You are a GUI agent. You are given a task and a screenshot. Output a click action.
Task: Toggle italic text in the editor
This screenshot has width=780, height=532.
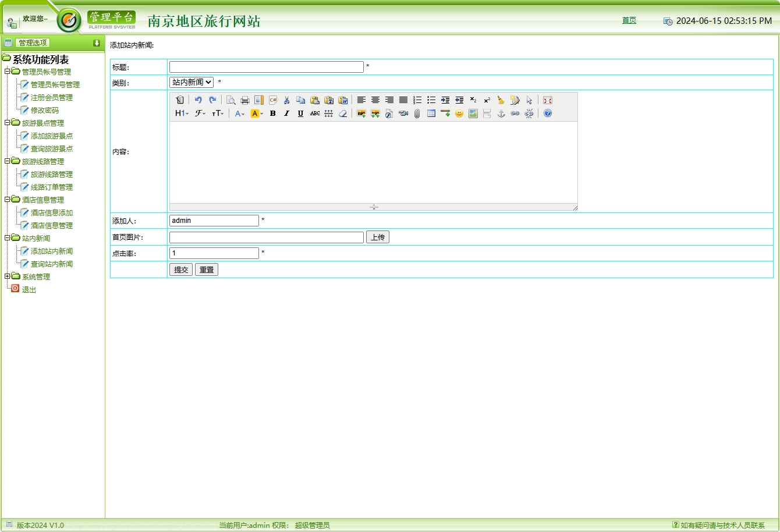coord(286,114)
